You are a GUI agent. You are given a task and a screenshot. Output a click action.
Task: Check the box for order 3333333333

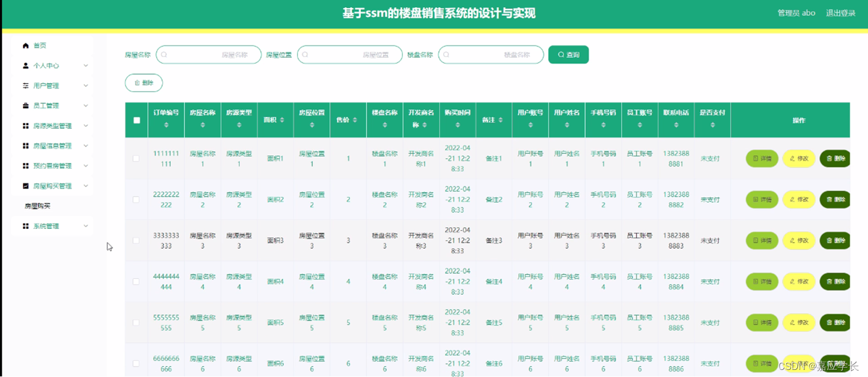[136, 241]
